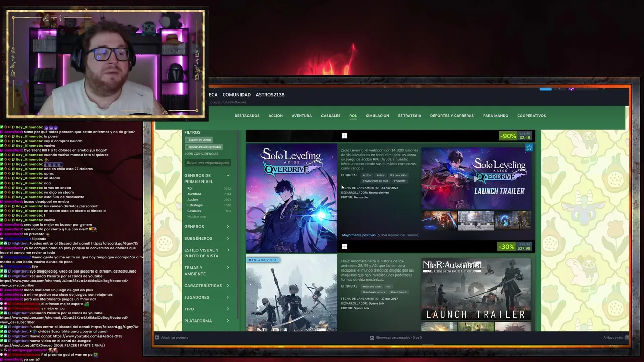
Task: Switch to the Simulación tab
Action: (x=377, y=116)
